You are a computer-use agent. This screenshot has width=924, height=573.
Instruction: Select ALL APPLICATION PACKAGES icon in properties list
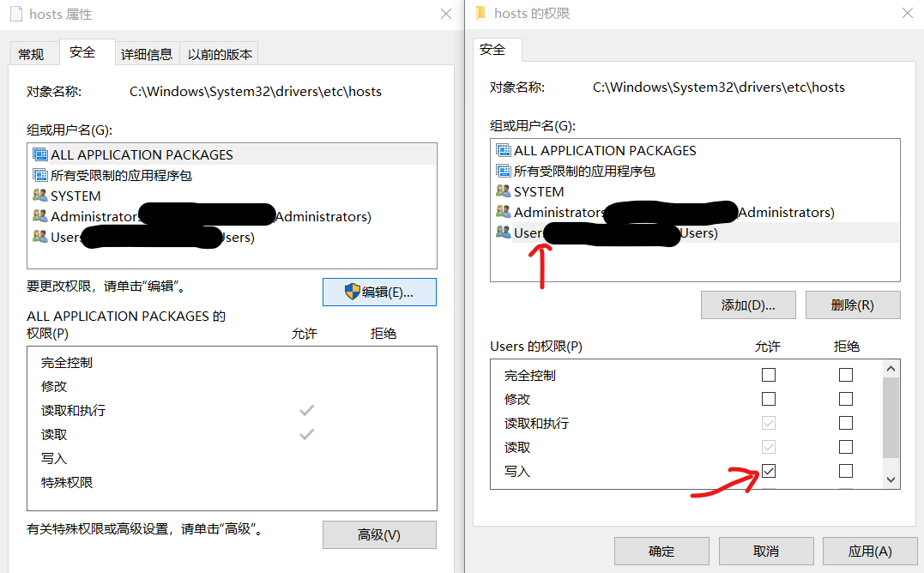40,154
